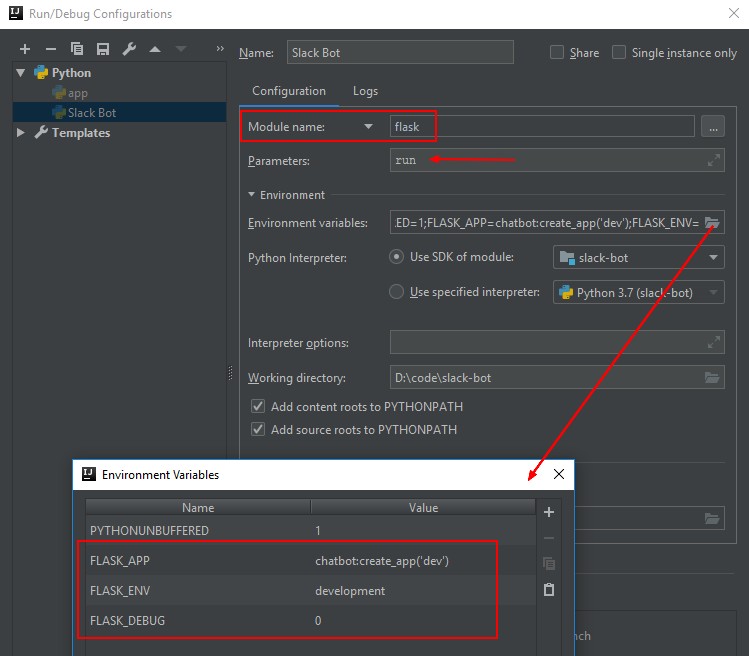Uncheck Add content roots to PYTHONPATH
Screen dimensions: 749x656
[258, 407]
